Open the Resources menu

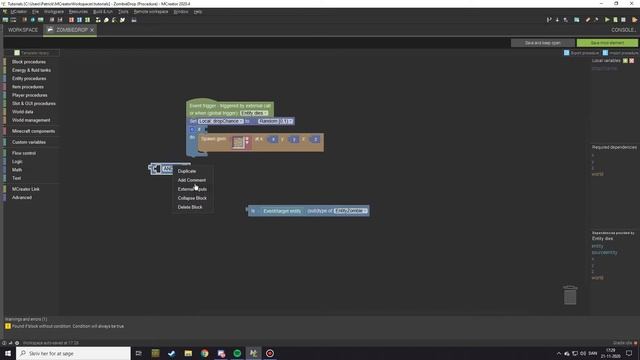pos(78,12)
